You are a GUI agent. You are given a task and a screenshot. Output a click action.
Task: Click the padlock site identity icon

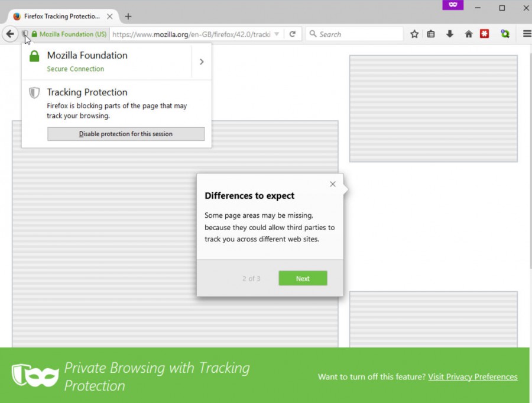35,34
